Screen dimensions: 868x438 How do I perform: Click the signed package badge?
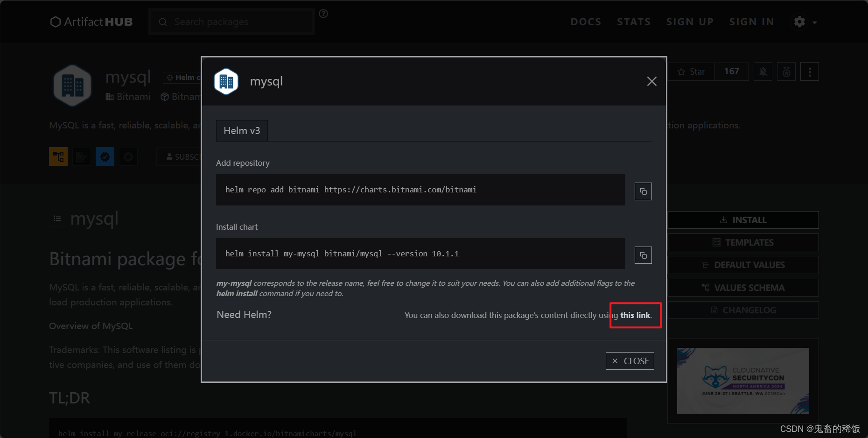(82, 156)
